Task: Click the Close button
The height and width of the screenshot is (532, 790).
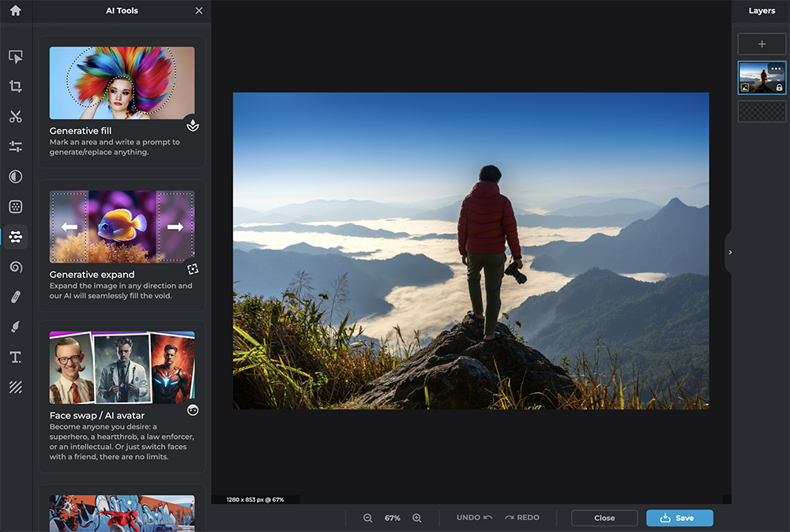Action: point(604,518)
